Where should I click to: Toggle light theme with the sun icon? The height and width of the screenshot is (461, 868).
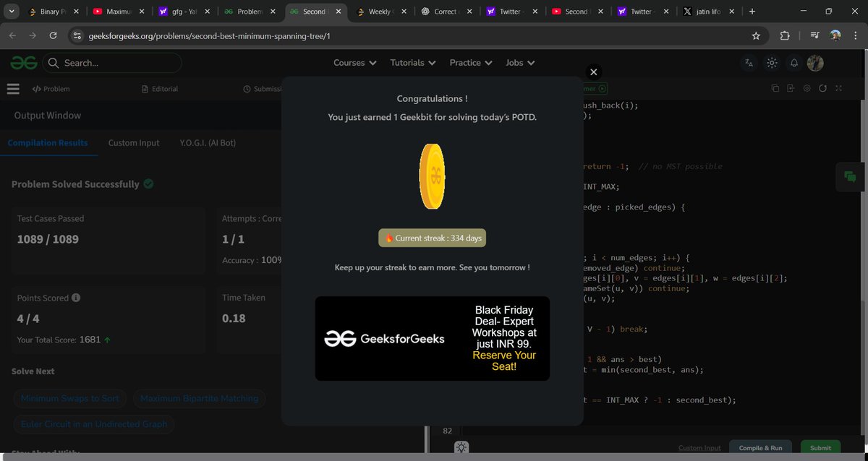(771, 63)
